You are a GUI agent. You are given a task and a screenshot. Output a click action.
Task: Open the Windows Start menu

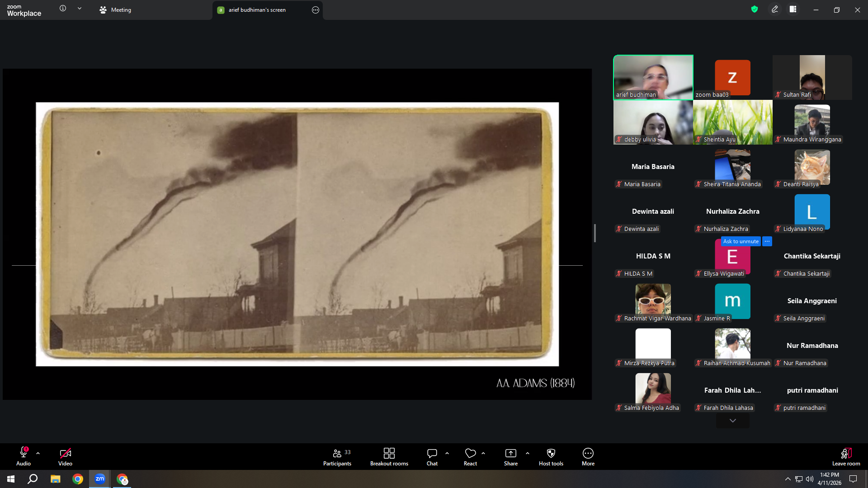point(11,479)
